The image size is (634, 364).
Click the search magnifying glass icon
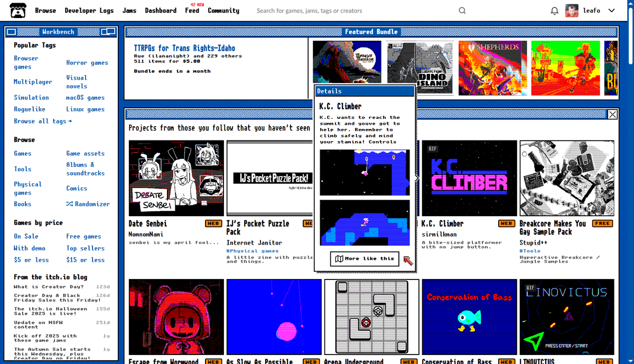pos(462,10)
